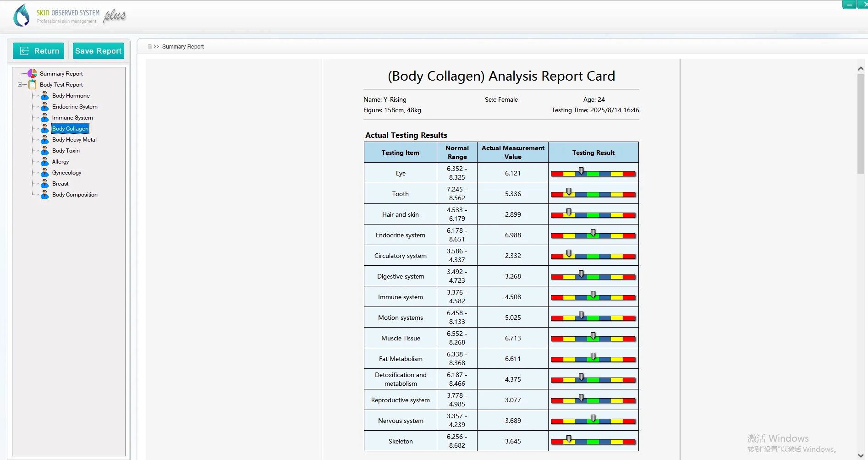Screen dimensions: 868x460
Task: Click the person icon beside Body Composition
Action: (x=44, y=195)
